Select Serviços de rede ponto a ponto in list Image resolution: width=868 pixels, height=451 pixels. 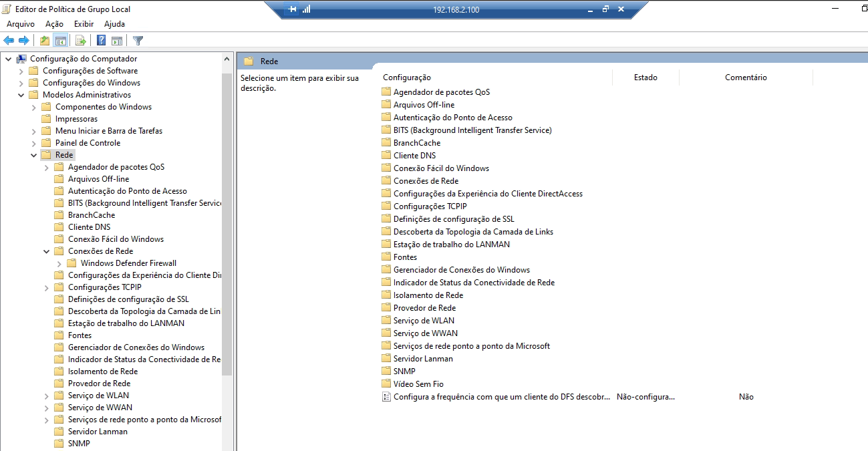pos(466,346)
